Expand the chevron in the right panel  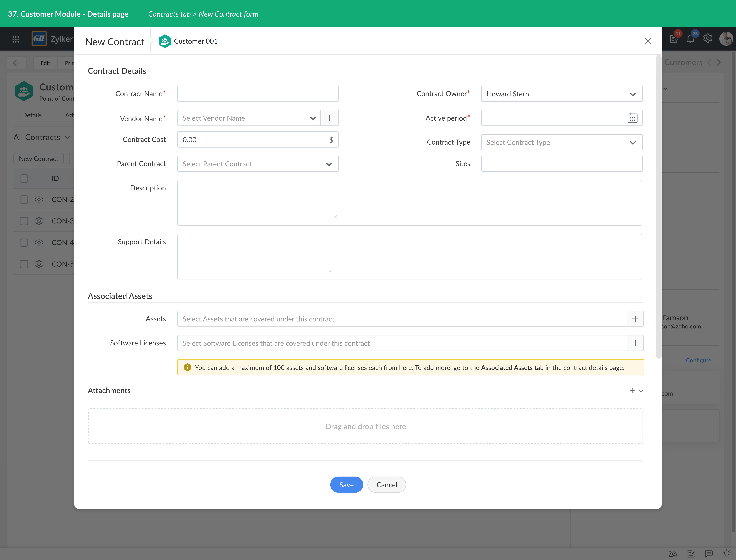[665, 89]
